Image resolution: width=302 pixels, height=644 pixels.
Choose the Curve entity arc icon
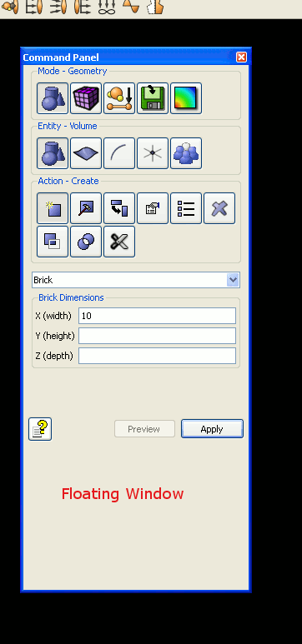(119, 153)
